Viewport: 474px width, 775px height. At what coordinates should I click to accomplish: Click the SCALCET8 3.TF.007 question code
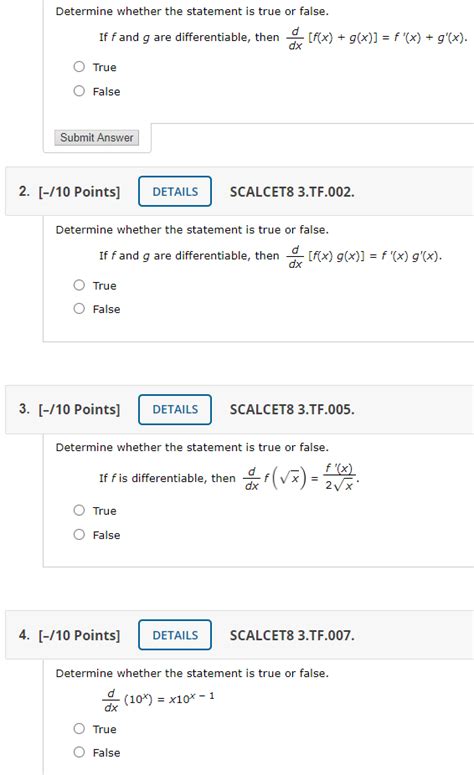click(292, 635)
